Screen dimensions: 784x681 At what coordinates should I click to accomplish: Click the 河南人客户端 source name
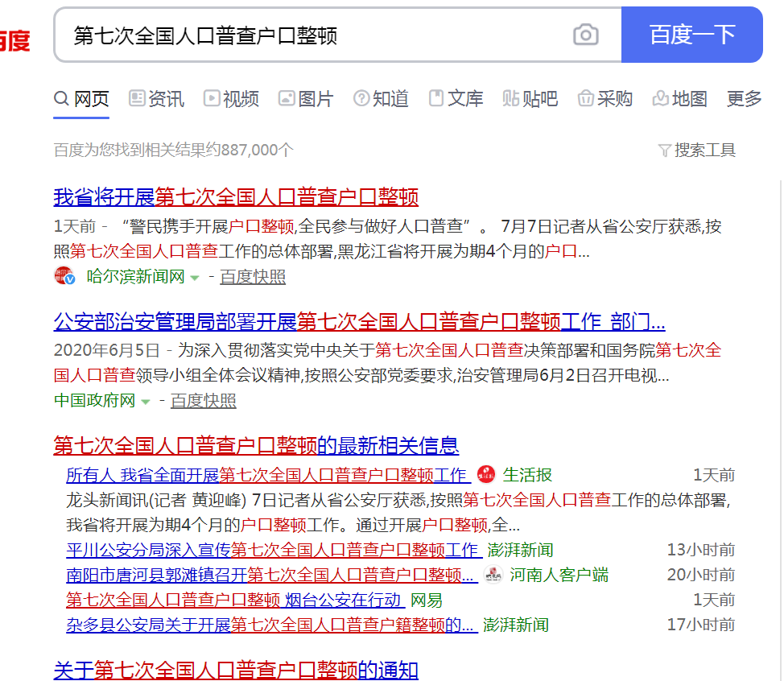(559, 575)
